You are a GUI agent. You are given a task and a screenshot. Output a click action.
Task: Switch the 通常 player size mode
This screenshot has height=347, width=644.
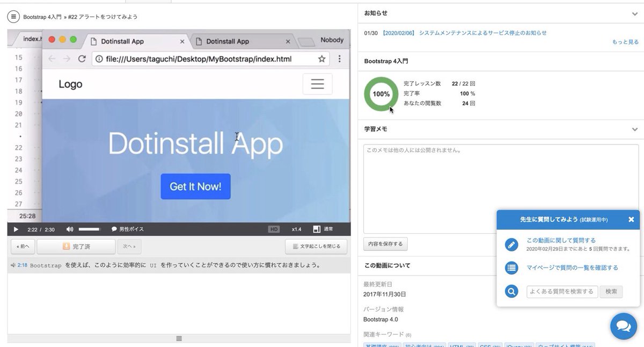point(323,229)
